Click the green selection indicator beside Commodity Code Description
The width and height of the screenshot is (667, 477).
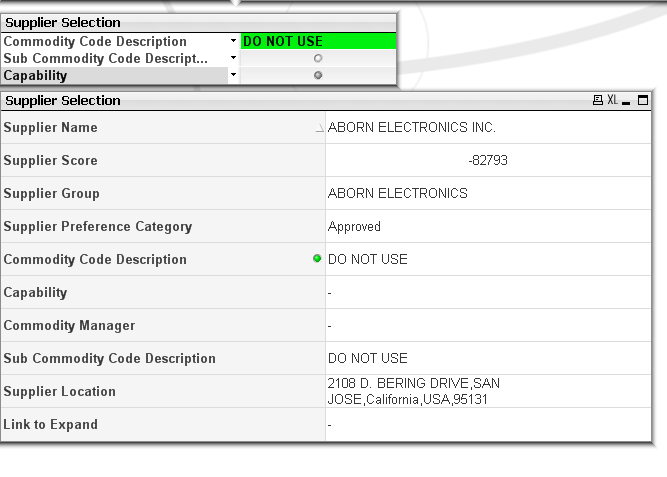[x=318, y=259]
